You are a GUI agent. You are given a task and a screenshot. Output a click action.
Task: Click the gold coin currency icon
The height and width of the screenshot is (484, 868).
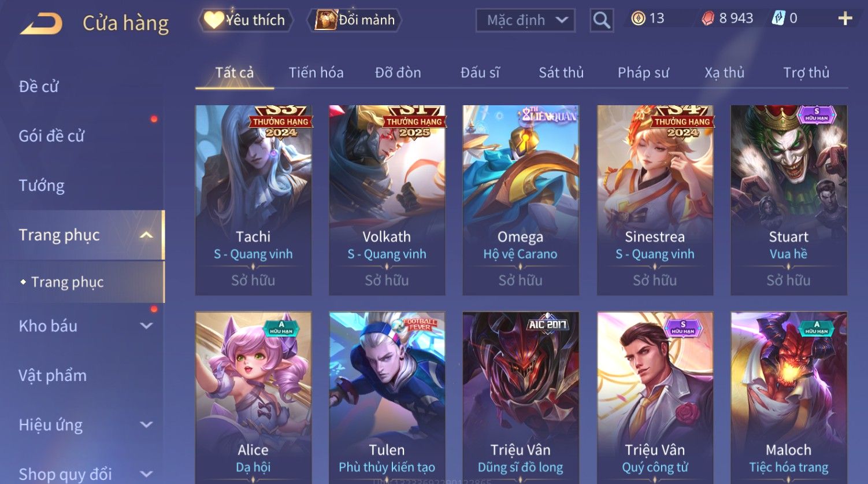pos(638,19)
